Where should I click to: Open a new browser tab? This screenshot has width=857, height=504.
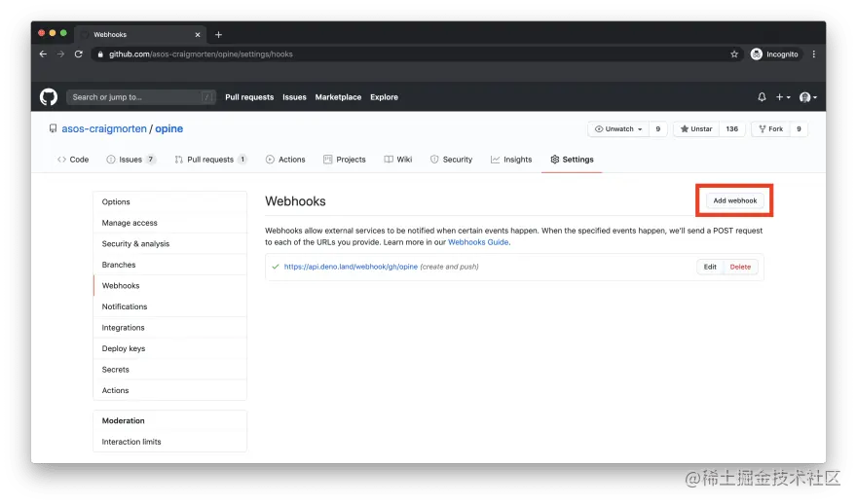click(x=218, y=34)
